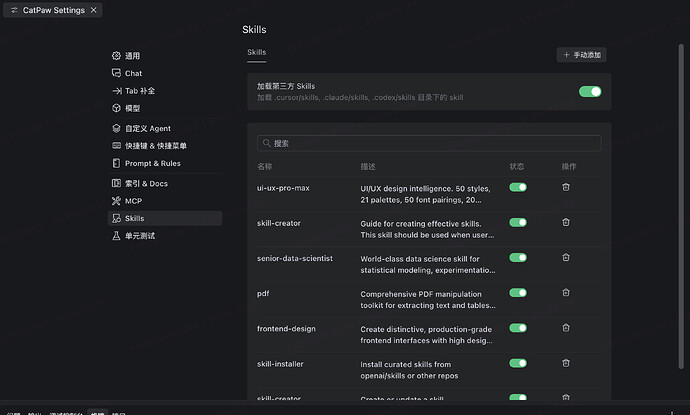This screenshot has height=415, width=690.
Task: Click the 加载第三方 Skills label text
Action: (286, 86)
